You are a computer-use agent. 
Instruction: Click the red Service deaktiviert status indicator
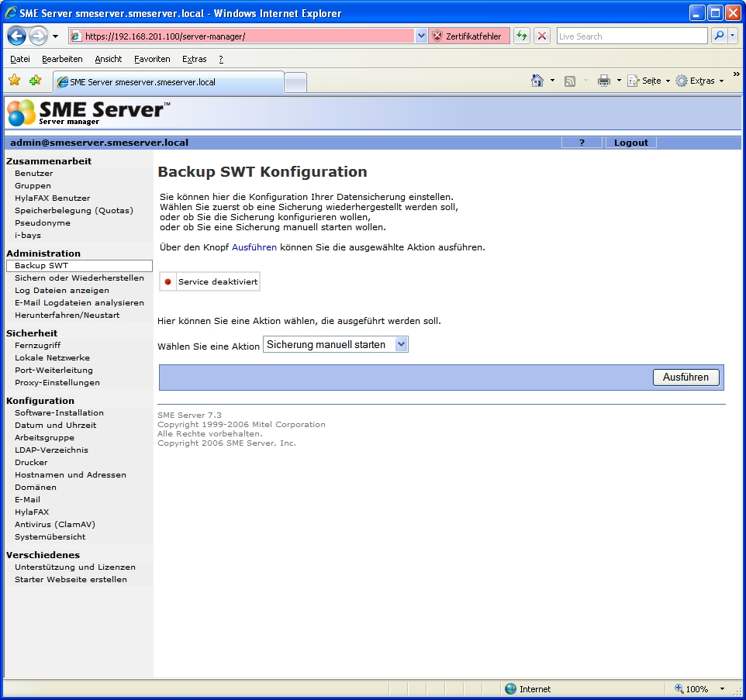pyautogui.click(x=168, y=281)
